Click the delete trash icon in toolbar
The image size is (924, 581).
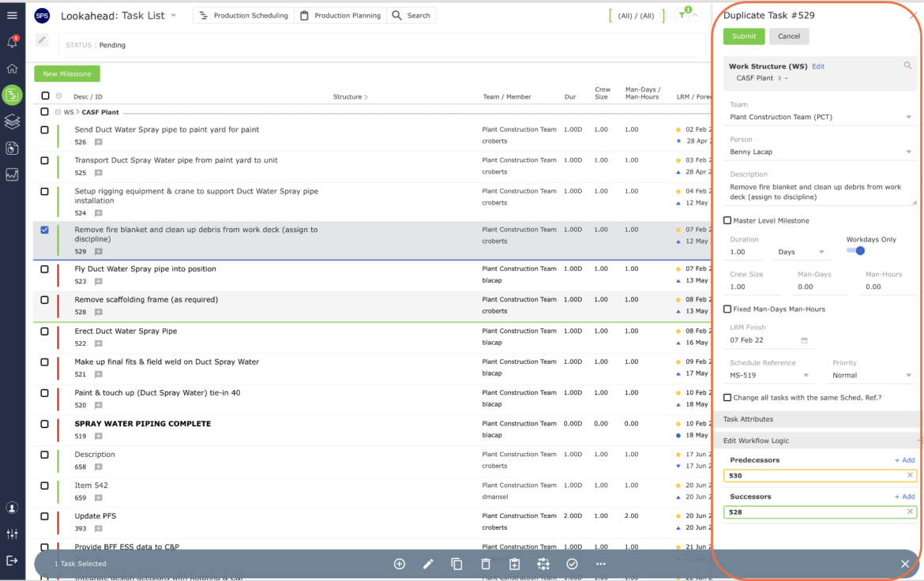click(486, 564)
